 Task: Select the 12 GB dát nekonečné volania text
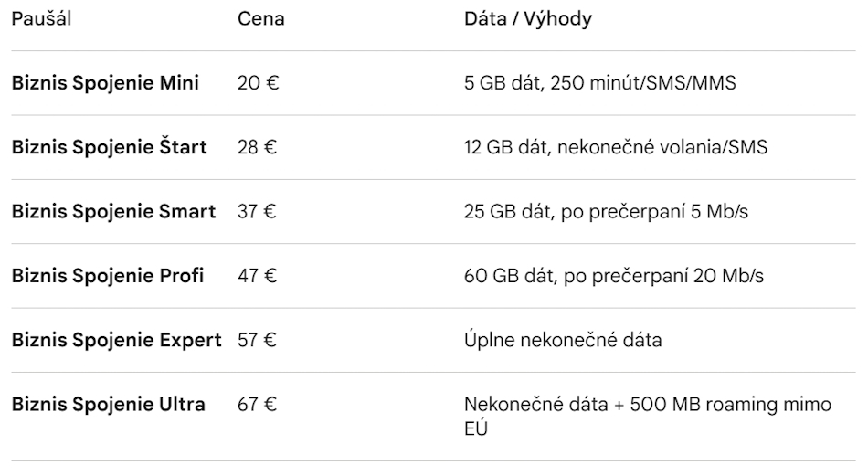(616, 147)
